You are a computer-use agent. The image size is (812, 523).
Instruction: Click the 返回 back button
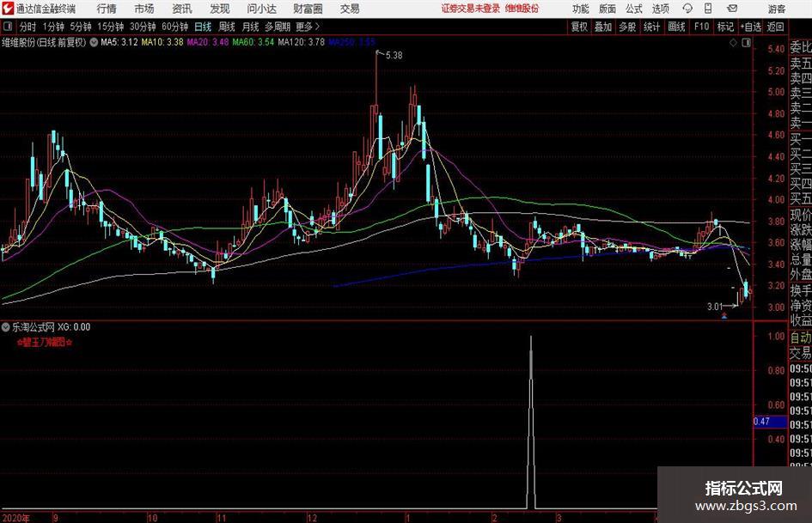(775, 27)
